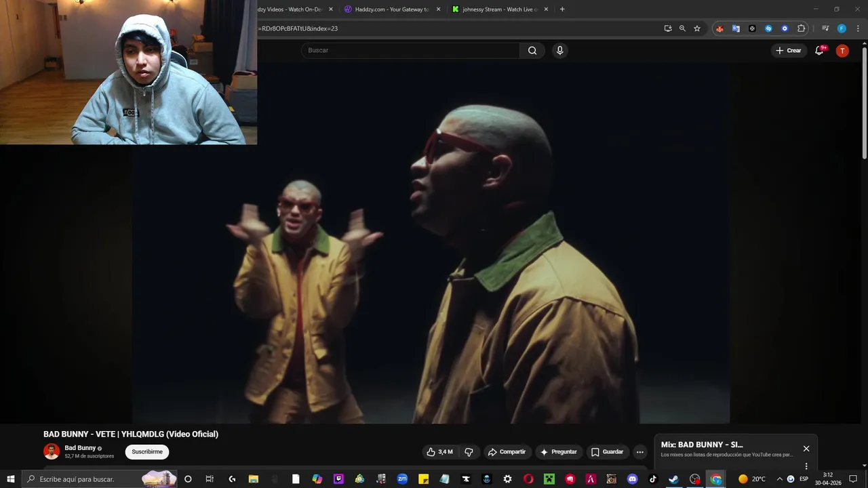Click the zoom magnifier in address bar
The width and height of the screenshot is (868, 488).
click(x=682, y=28)
